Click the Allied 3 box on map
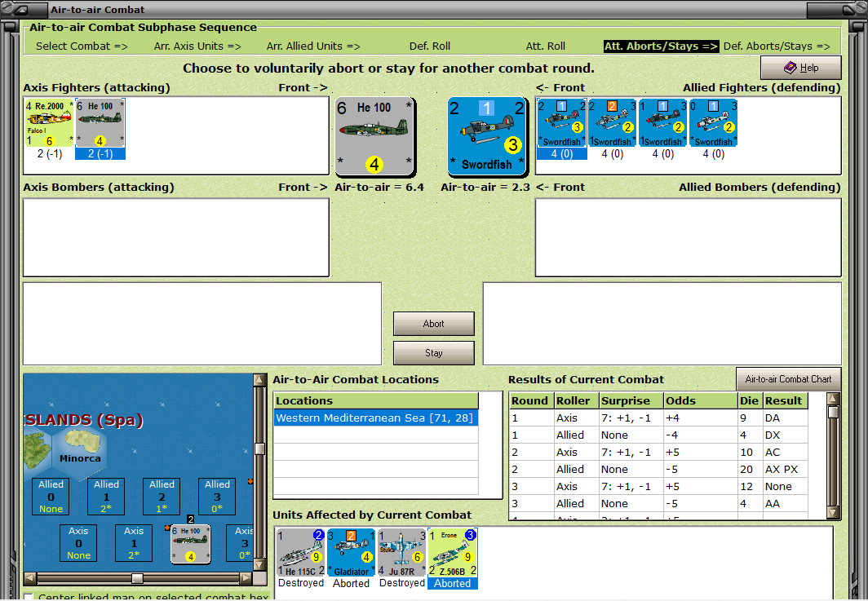Screen dimensions: 868x601 pos(217,497)
